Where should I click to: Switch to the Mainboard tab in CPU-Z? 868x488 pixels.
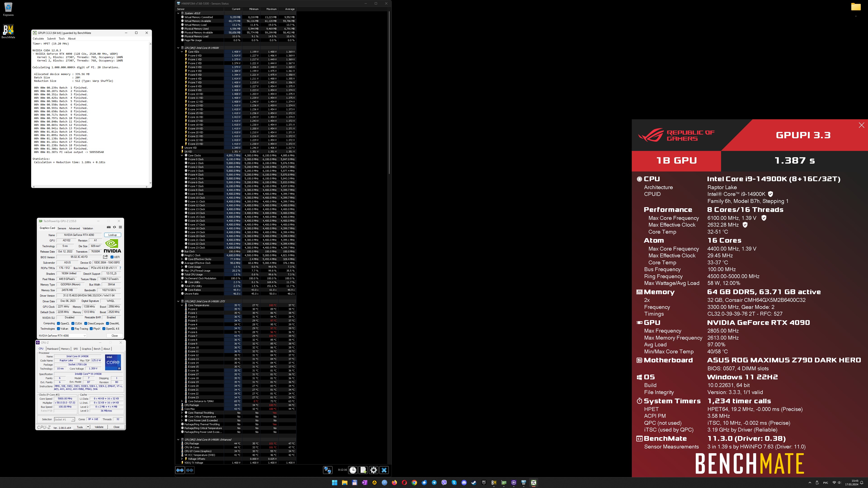[53, 349]
